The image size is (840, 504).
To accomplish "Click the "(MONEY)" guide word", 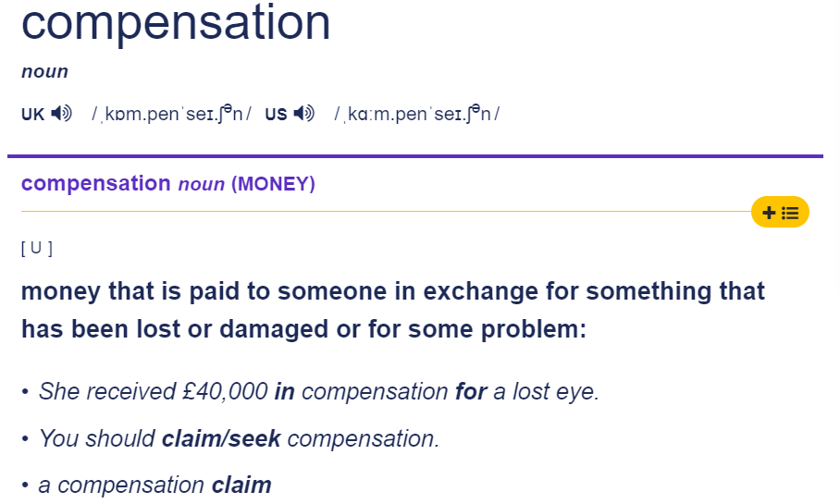I will 273,184.
